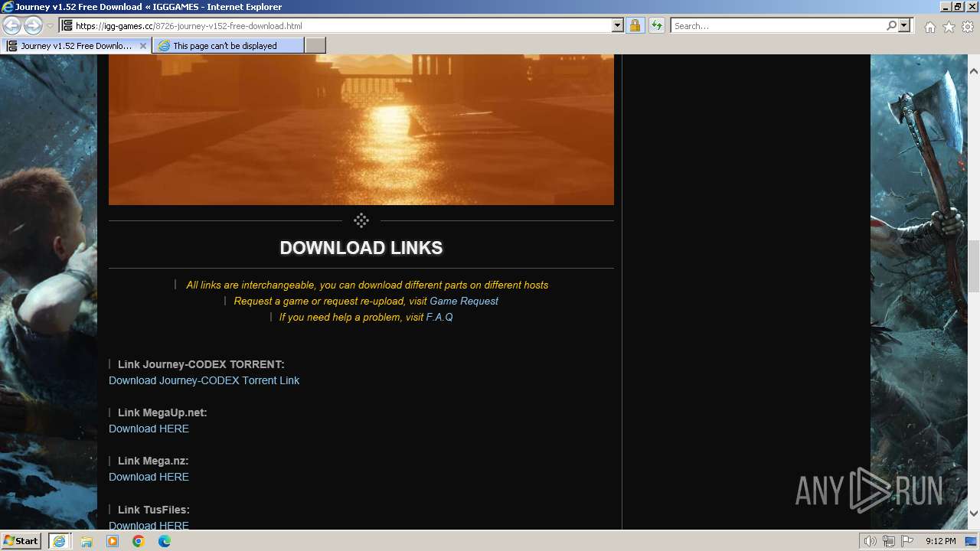Click the volume speaker tray icon

(871, 541)
